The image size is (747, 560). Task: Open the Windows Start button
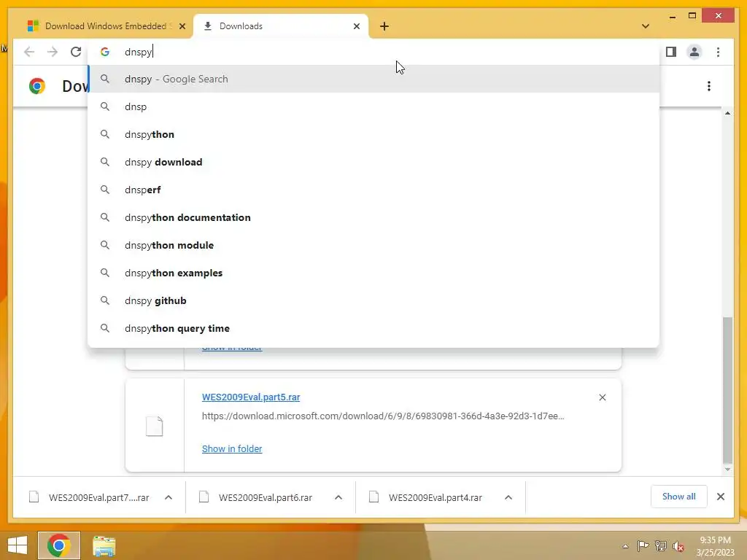(18, 545)
